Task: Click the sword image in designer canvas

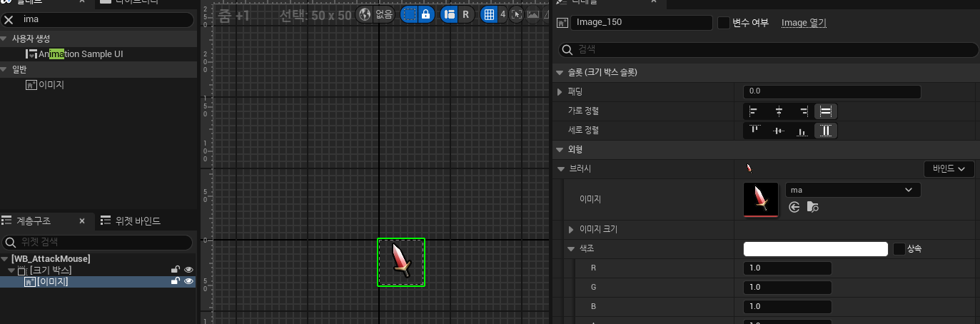Action: [401, 261]
